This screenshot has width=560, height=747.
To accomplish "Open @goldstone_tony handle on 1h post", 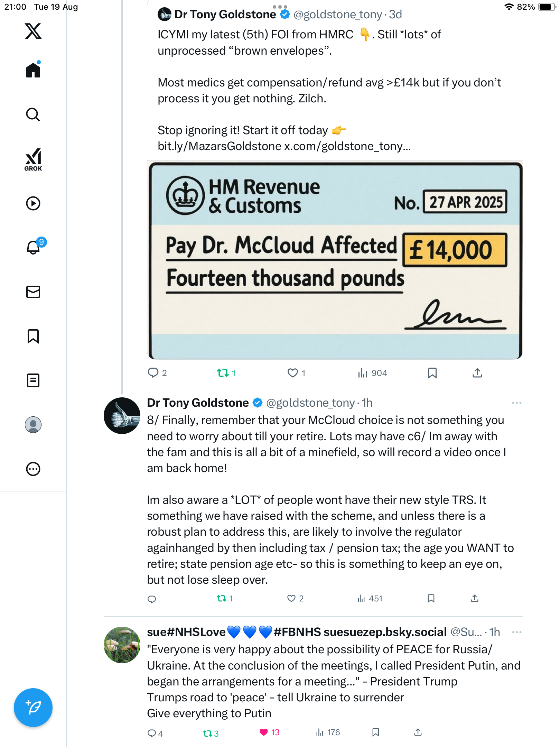I will [310, 403].
